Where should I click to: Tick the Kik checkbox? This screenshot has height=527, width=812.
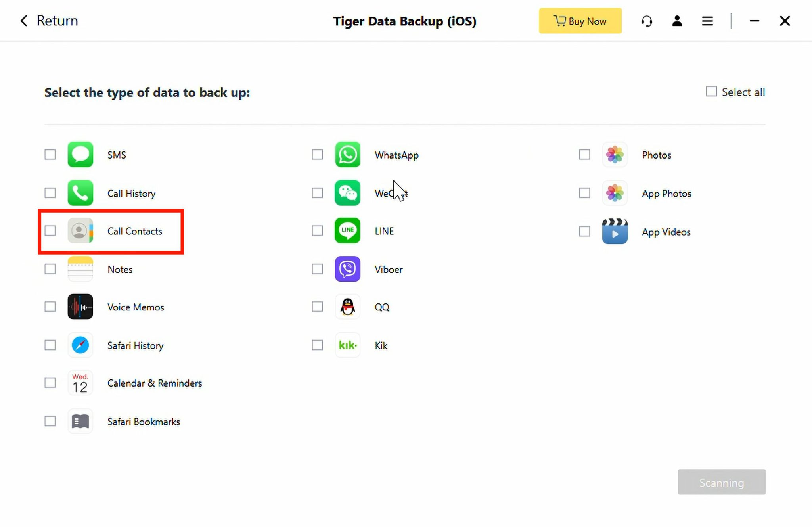coord(317,345)
